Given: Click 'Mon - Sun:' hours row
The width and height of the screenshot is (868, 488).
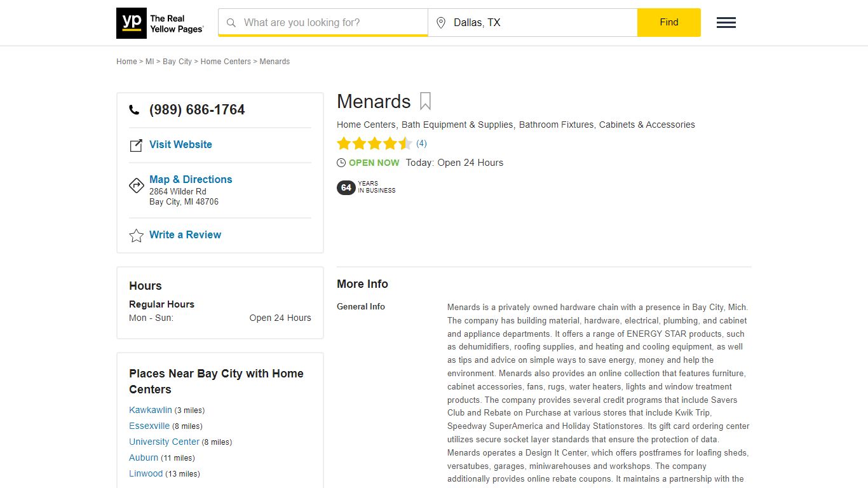Looking at the screenshot, I should [x=220, y=318].
